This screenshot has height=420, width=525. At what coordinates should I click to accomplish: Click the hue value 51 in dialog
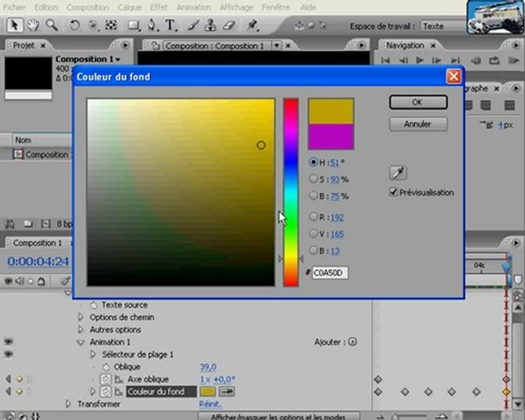334,163
